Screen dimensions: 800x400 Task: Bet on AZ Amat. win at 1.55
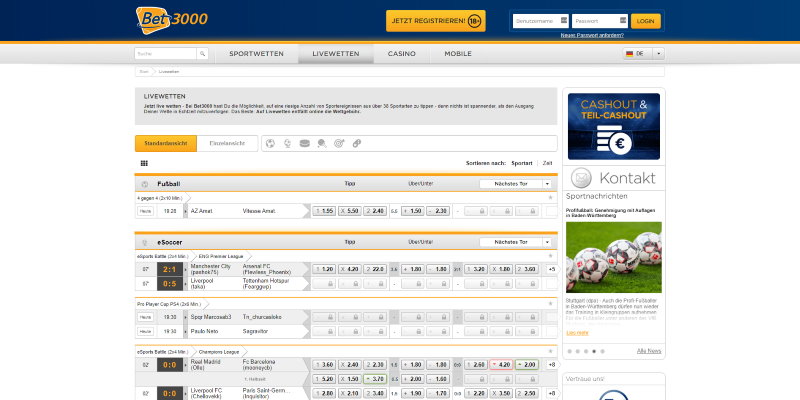(x=324, y=211)
